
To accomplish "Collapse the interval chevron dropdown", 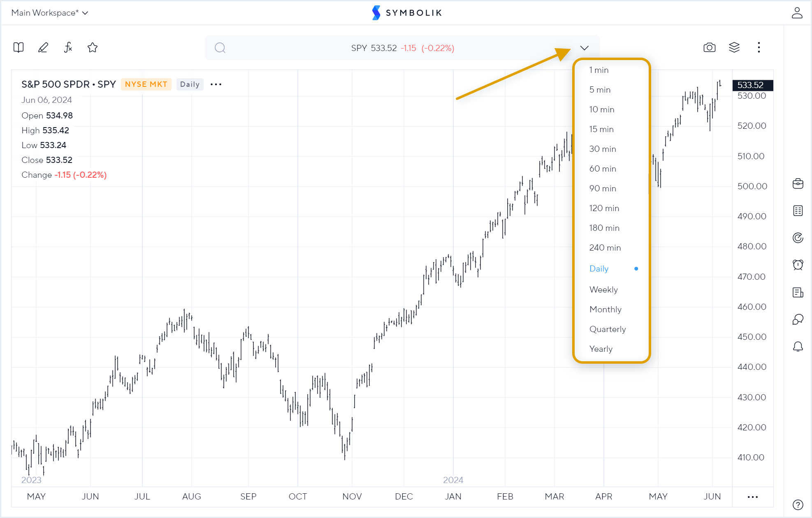I will click(584, 48).
